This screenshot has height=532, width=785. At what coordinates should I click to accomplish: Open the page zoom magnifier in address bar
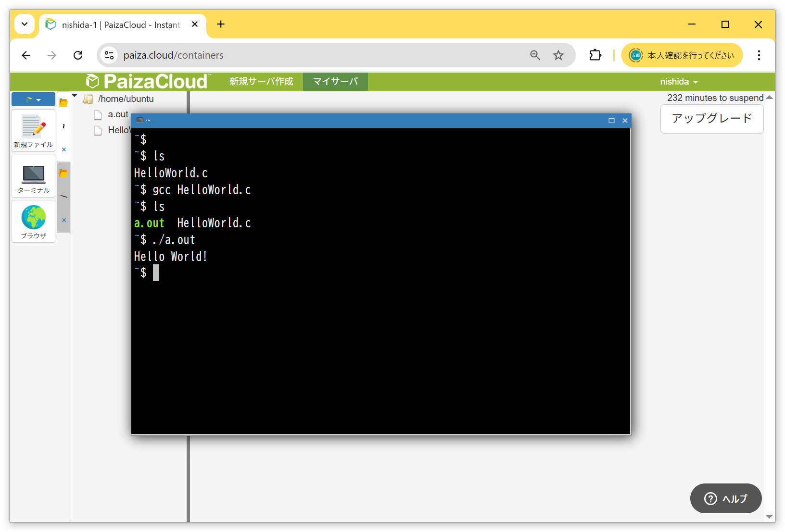pyautogui.click(x=535, y=55)
